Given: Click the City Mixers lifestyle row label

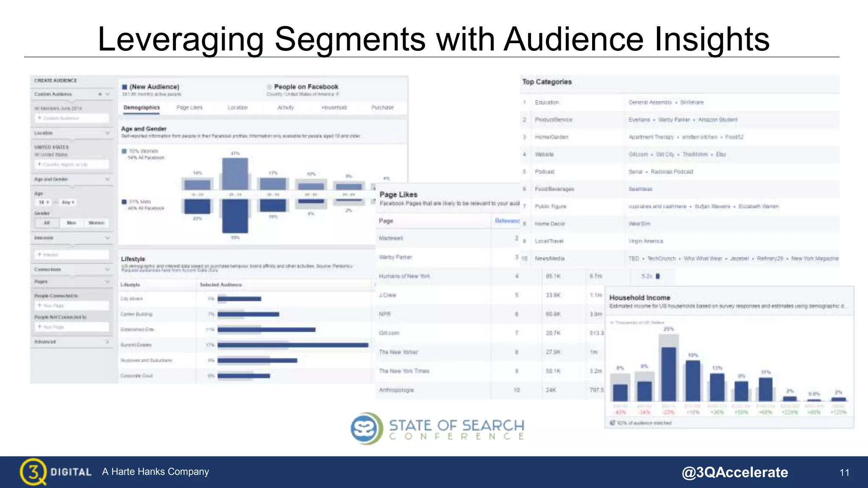Looking at the screenshot, I should [x=132, y=299].
